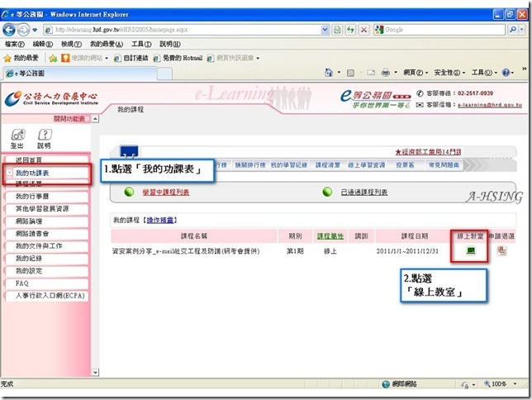Screen dimensions: 532x400
Task: Open the 檢視(V) menu
Action: coord(71,44)
